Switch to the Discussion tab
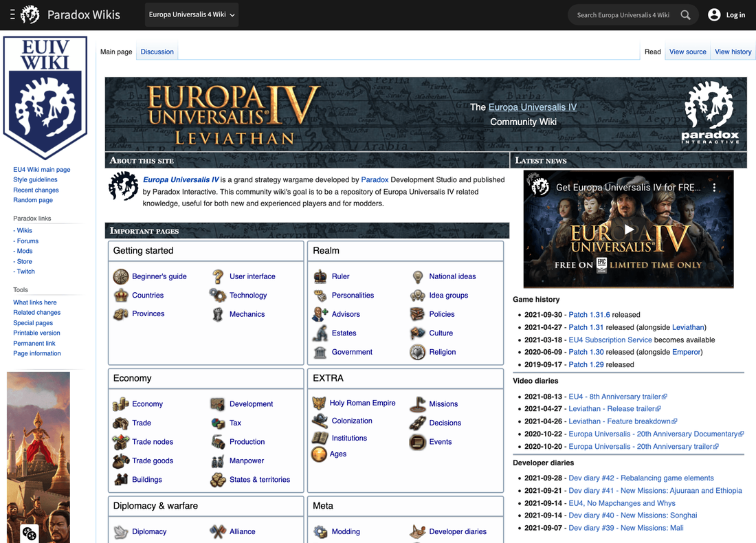This screenshot has height=543, width=756. [157, 52]
